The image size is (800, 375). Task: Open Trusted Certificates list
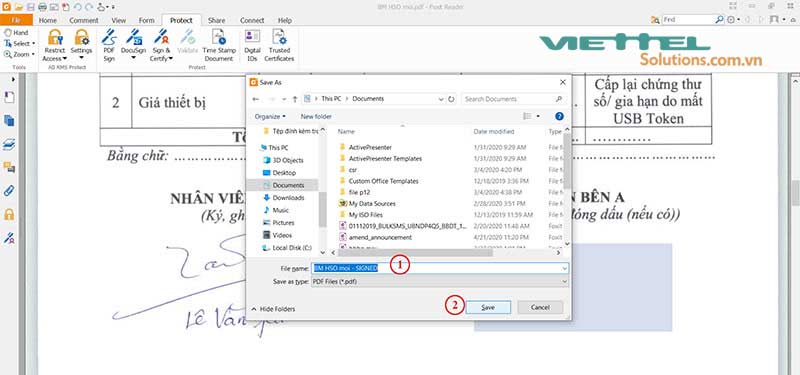click(279, 45)
